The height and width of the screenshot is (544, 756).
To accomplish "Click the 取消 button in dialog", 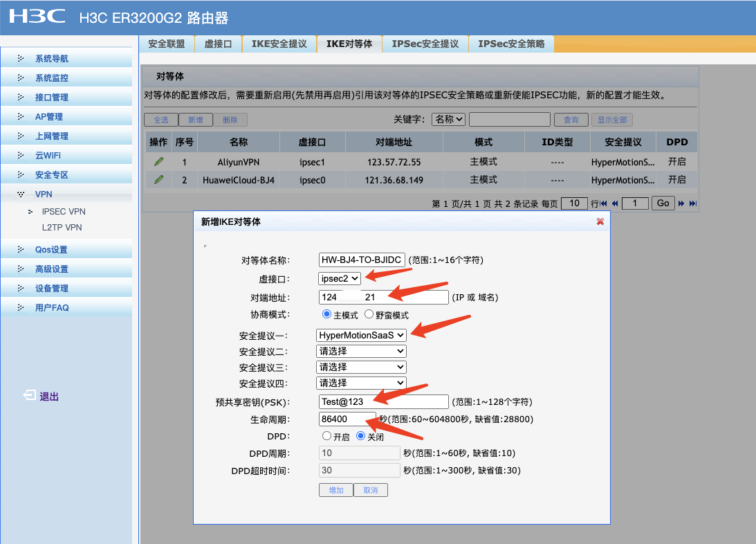I will pyautogui.click(x=371, y=490).
